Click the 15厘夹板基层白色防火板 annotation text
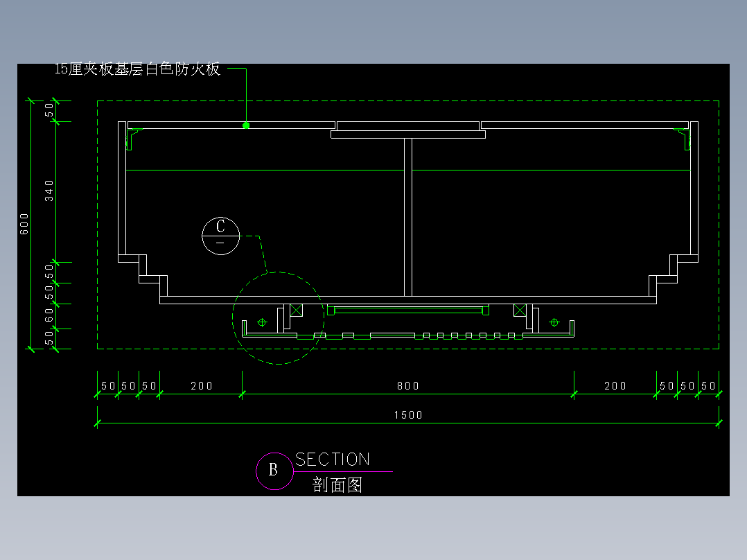 137,69
